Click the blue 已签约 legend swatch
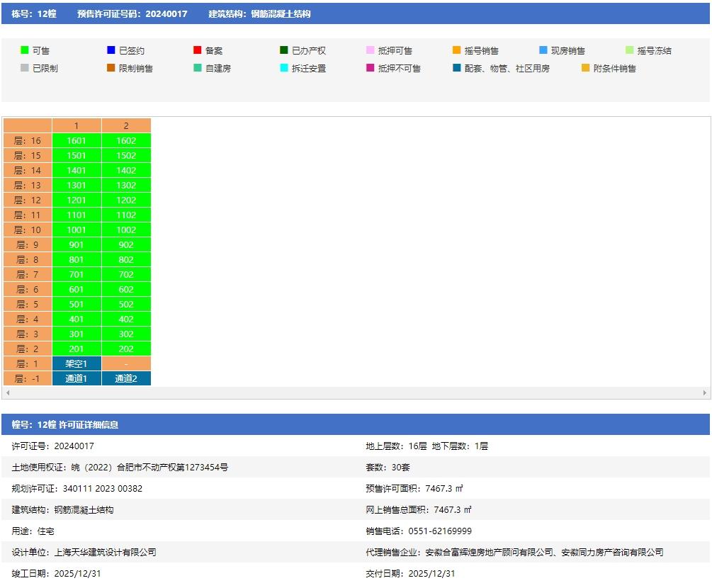 [111, 50]
